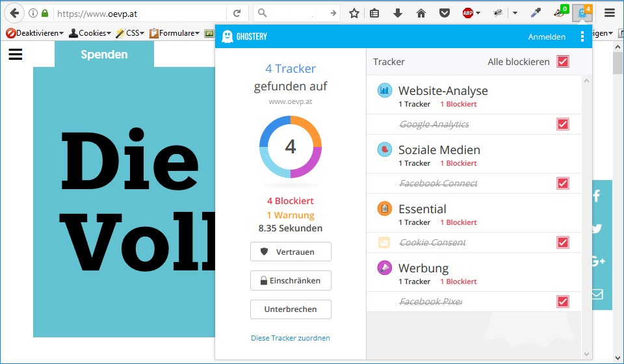Open the Adblock Plus dropdown arrow
This screenshot has height=364, width=624.
[x=478, y=13]
